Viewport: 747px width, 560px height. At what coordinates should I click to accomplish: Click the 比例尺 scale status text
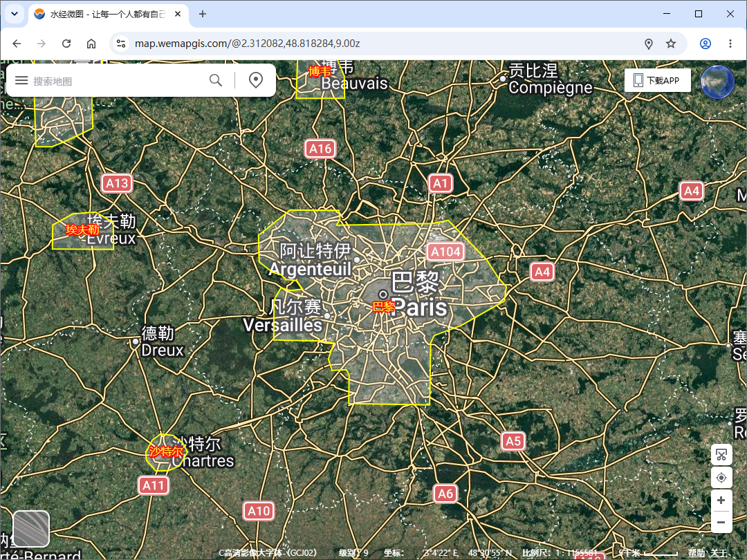[560, 553]
